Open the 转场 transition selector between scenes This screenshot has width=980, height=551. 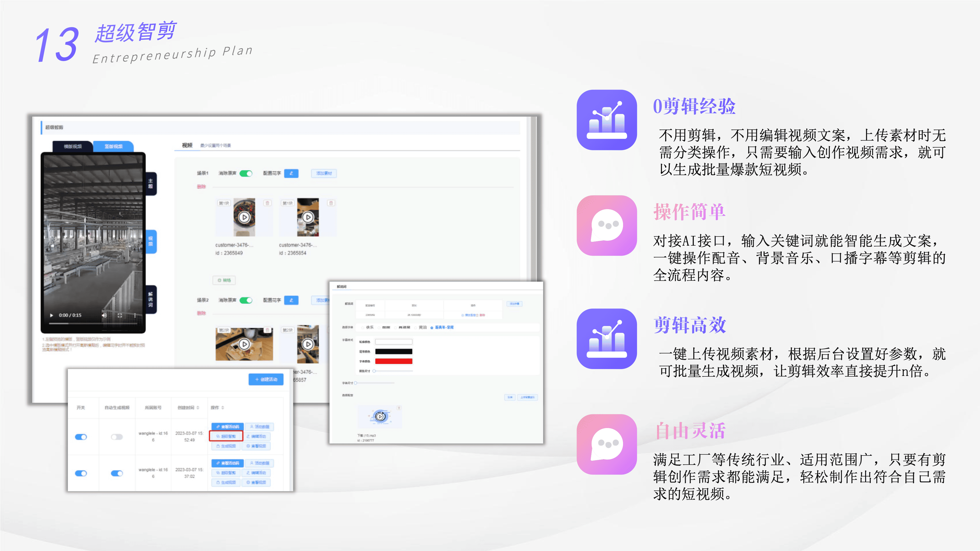pyautogui.click(x=224, y=280)
